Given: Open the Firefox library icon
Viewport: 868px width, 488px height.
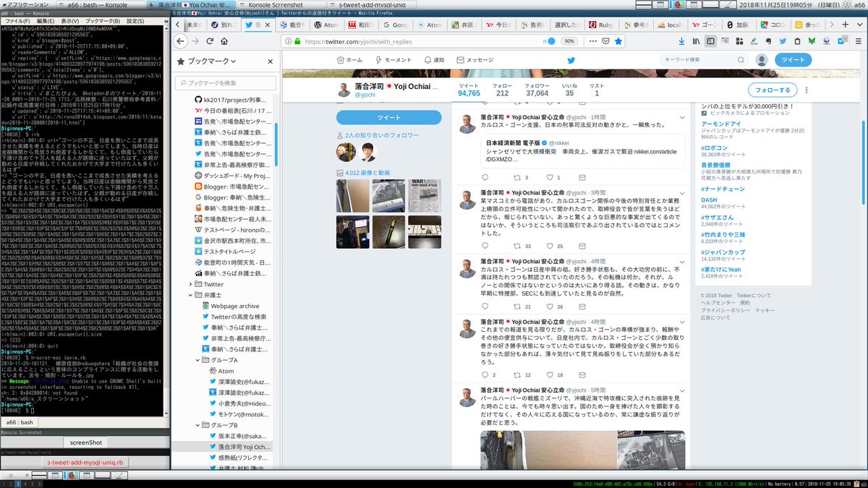Looking at the screenshot, I should click(696, 41).
